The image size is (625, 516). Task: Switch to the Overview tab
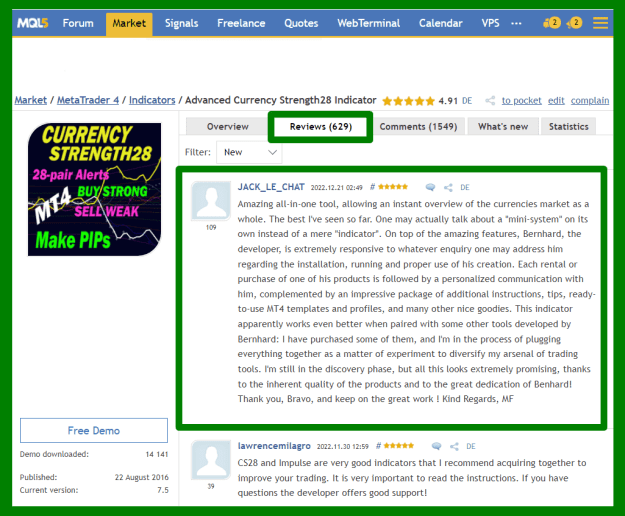point(228,127)
